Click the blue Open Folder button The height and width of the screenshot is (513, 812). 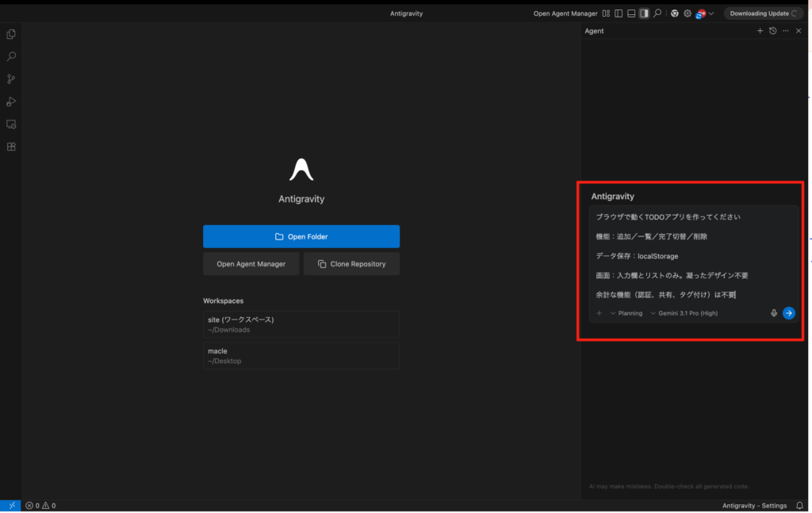pos(301,236)
